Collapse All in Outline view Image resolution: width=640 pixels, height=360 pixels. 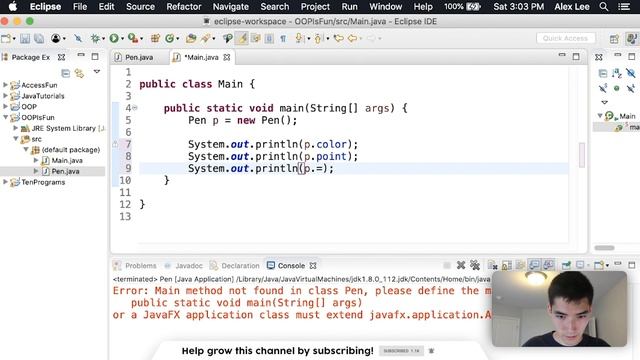(603, 73)
